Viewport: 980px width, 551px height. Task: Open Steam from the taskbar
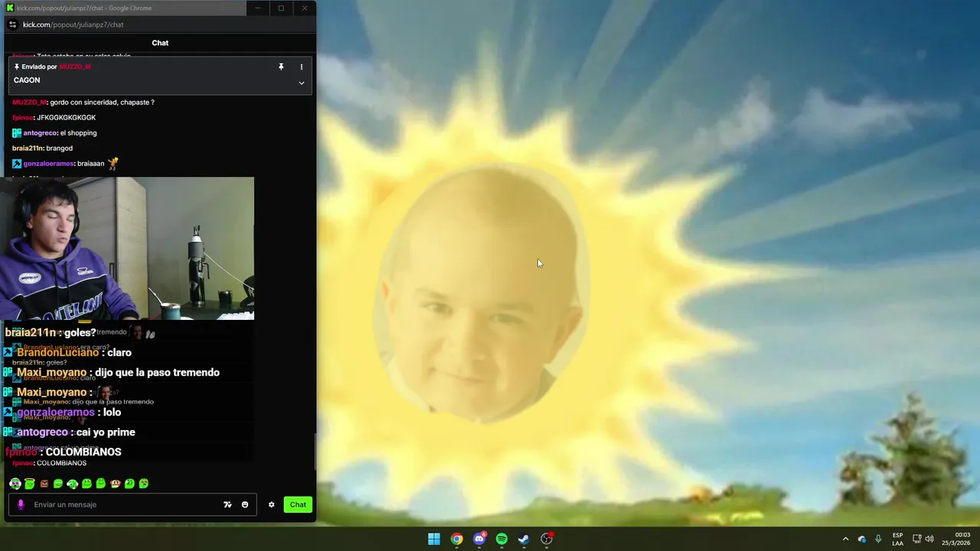(x=524, y=539)
